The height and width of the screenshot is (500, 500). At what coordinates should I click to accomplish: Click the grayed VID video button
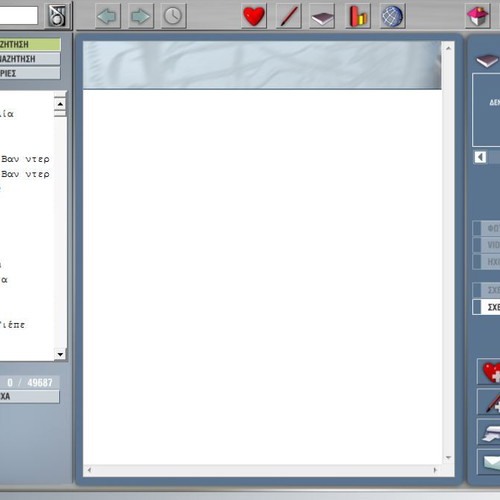coord(486,245)
